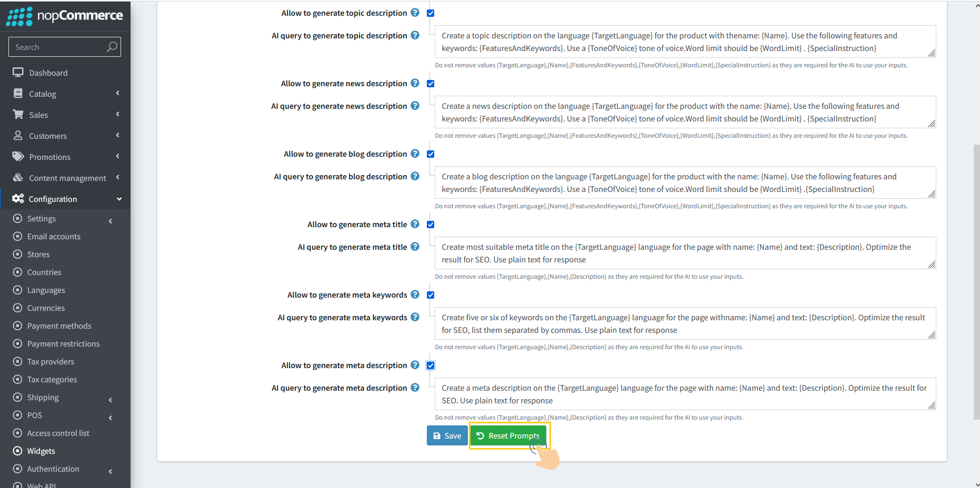Open the Languages page

click(46, 290)
